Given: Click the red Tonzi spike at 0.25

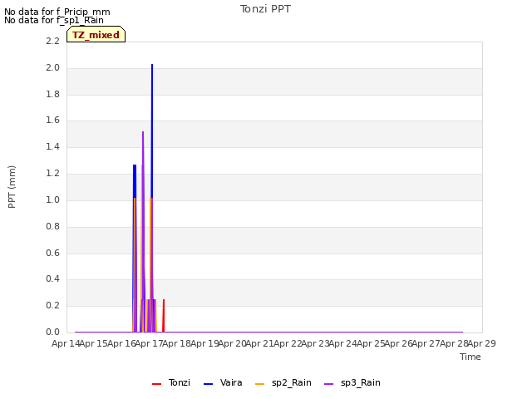Looking at the screenshot, I should [x=164, y=316].
